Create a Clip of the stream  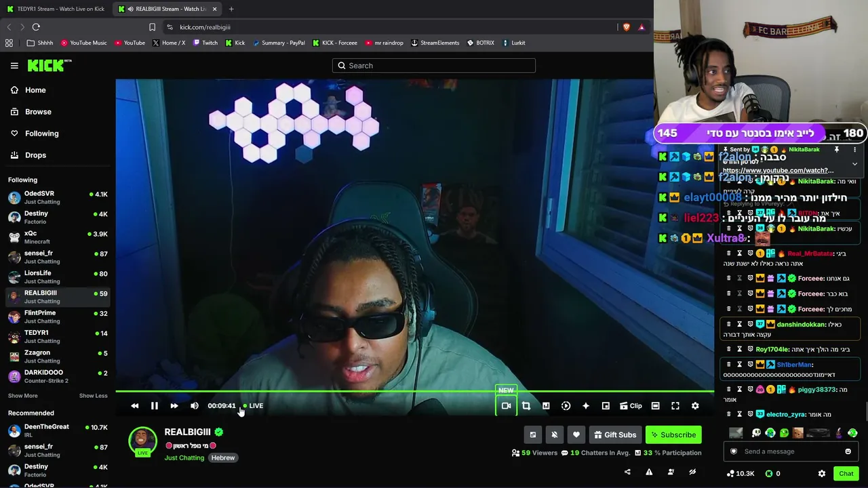pos(631,406)
